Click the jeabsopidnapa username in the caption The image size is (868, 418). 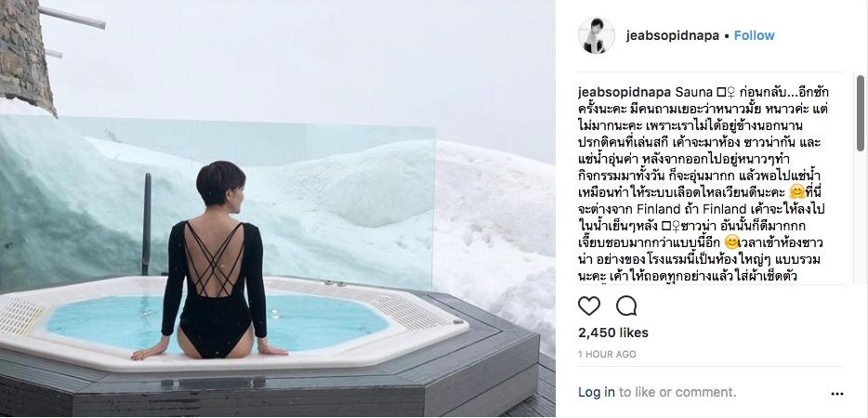coord(624,92)
